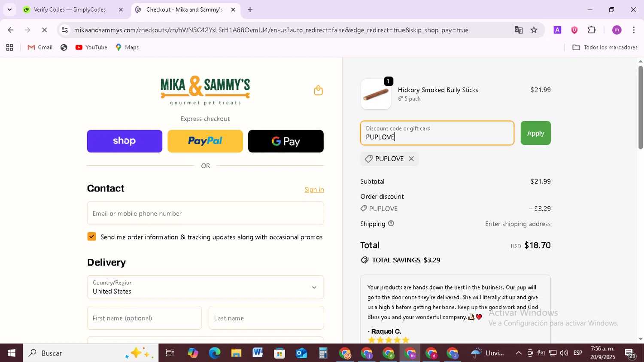This screenshot has height=362, width=644.
Task: Open the notification center icon
Action: tap(630, 353)
